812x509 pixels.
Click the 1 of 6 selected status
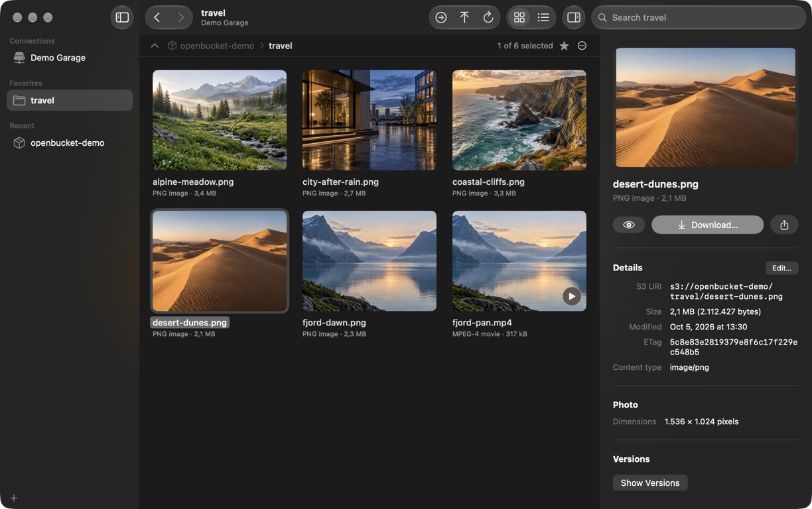click(525, 46)
